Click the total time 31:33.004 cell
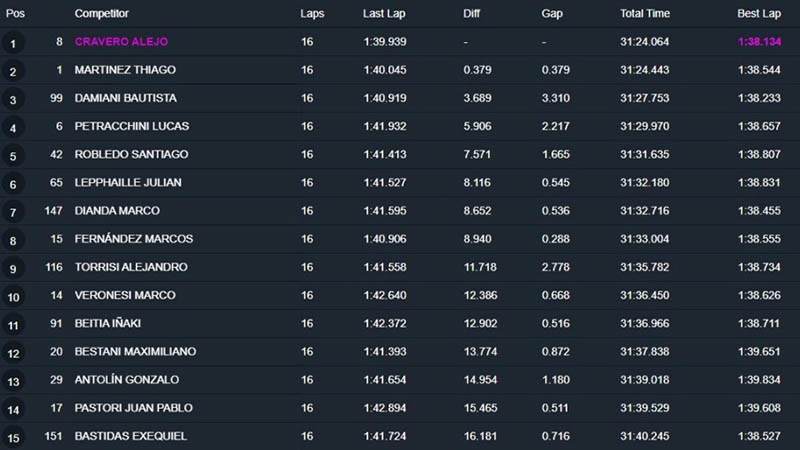 click(645, 239)
